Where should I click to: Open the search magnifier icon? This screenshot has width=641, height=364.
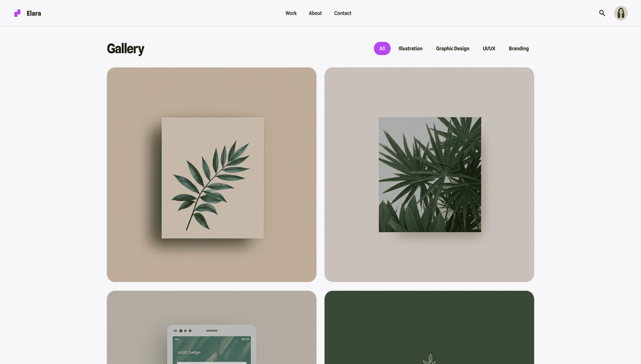602,13
